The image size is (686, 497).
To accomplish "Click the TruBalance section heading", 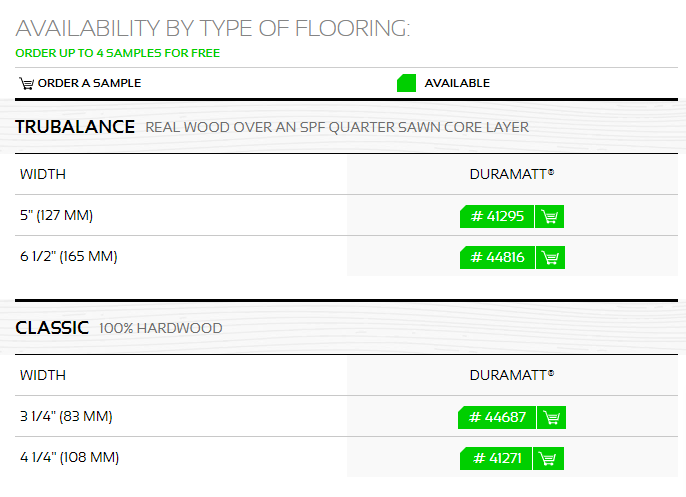I will click(75, 127).
